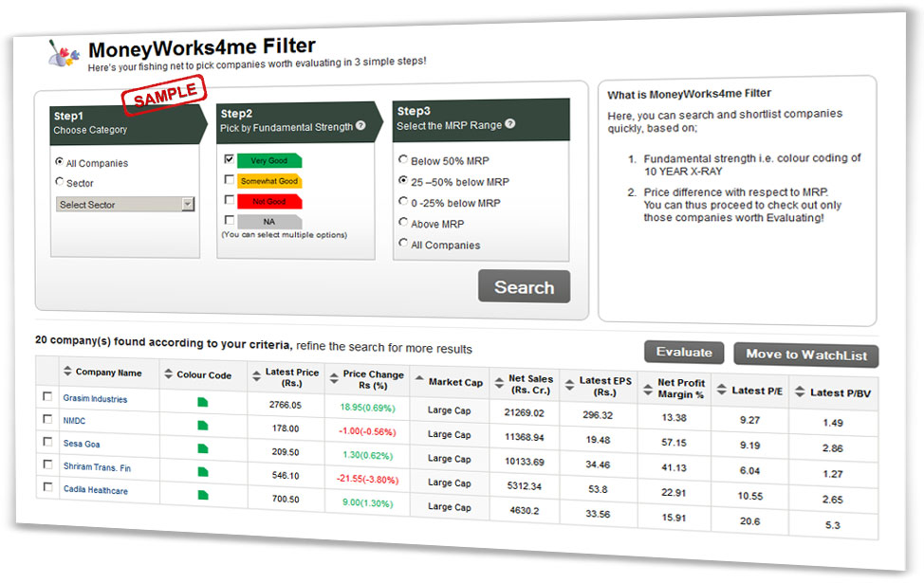Viewport: 924px width, 583px height.
Task: Open the Select Sector dropdown
Action: [125, 204]
